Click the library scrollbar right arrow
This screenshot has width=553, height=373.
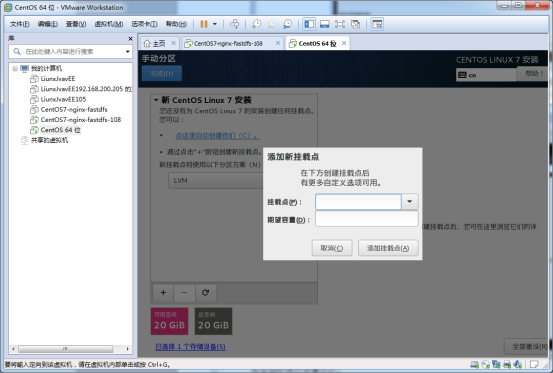(x=127, y=349)
